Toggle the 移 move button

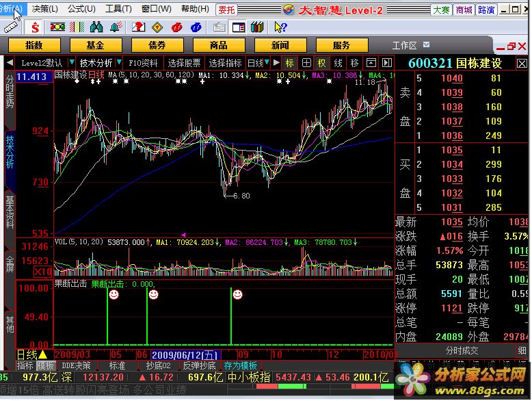pos(355,63)
